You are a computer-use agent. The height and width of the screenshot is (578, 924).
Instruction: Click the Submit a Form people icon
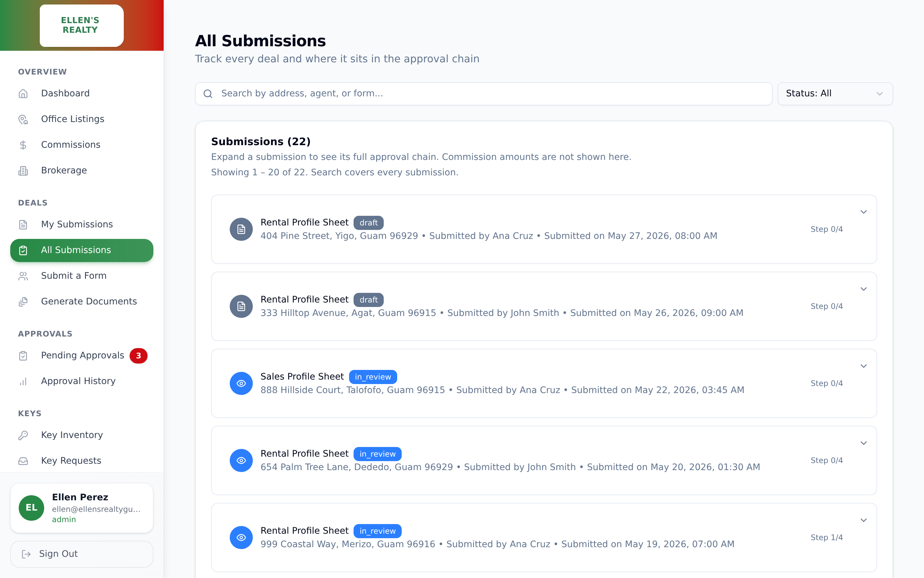tap(23, 276)
